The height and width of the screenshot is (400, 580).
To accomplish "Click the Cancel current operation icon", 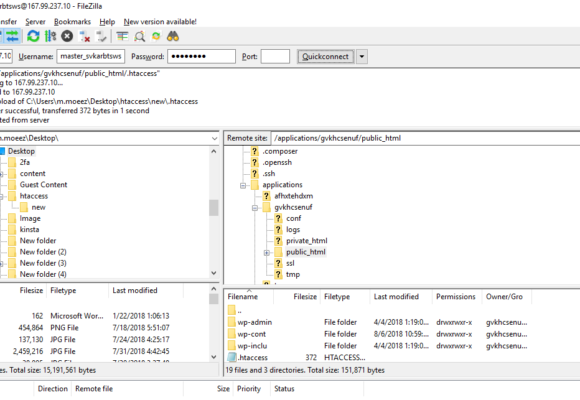I will [x=67, y=36].
